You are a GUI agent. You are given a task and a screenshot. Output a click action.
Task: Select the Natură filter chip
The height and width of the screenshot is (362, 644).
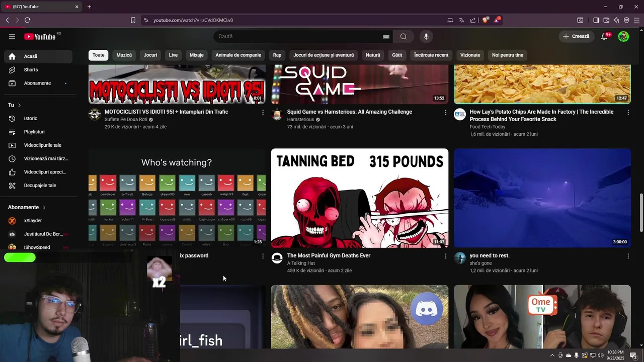coord(373,55)
